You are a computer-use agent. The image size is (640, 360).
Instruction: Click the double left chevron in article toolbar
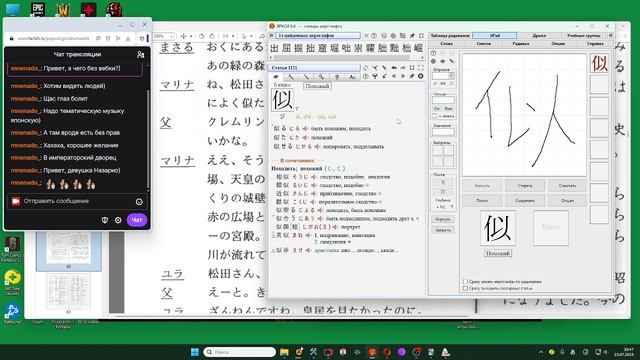click(x=393, y=76)
